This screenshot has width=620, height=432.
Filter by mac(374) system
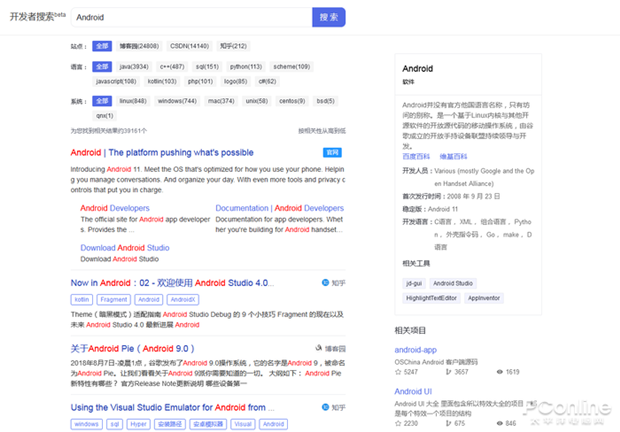(221, 101)
